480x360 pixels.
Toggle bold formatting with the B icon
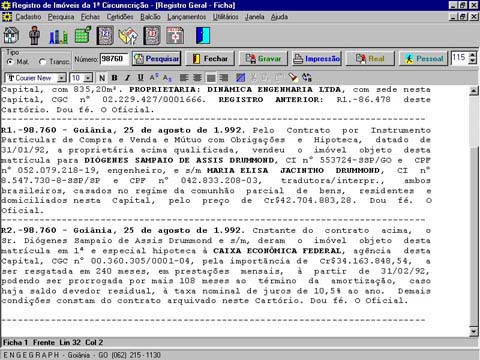coord(114,78)
